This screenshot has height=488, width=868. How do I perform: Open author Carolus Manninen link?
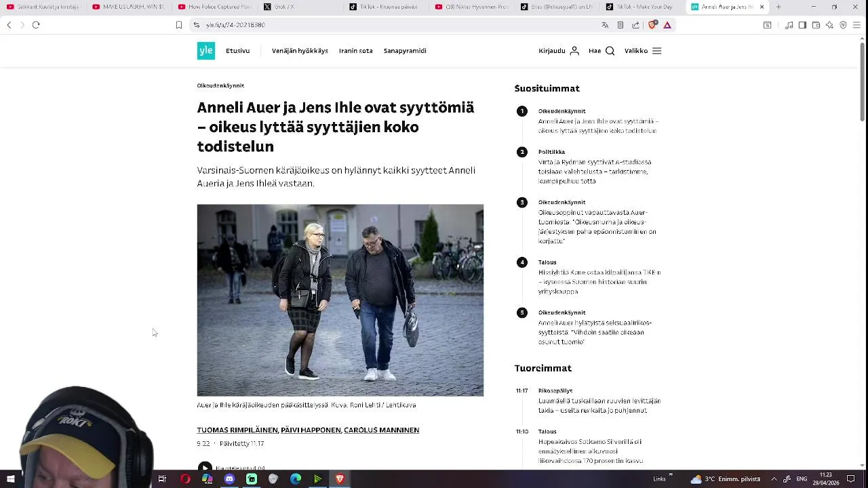point(381,430)
